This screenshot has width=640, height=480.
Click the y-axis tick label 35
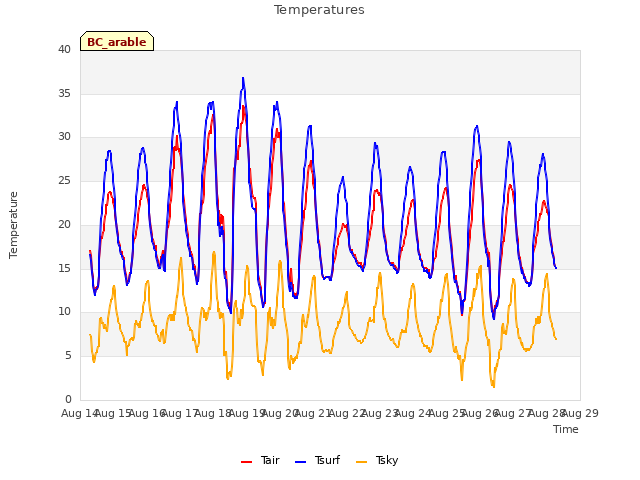click(x=64, y=93)
